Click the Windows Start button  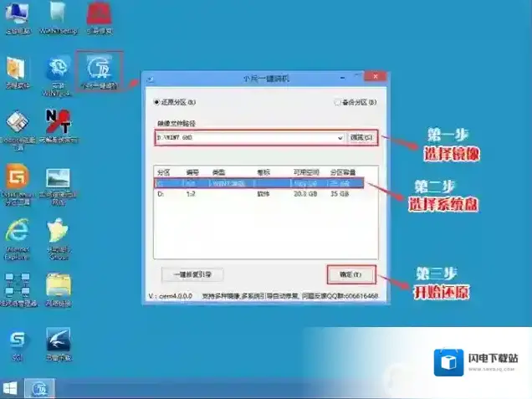point(11,389)
